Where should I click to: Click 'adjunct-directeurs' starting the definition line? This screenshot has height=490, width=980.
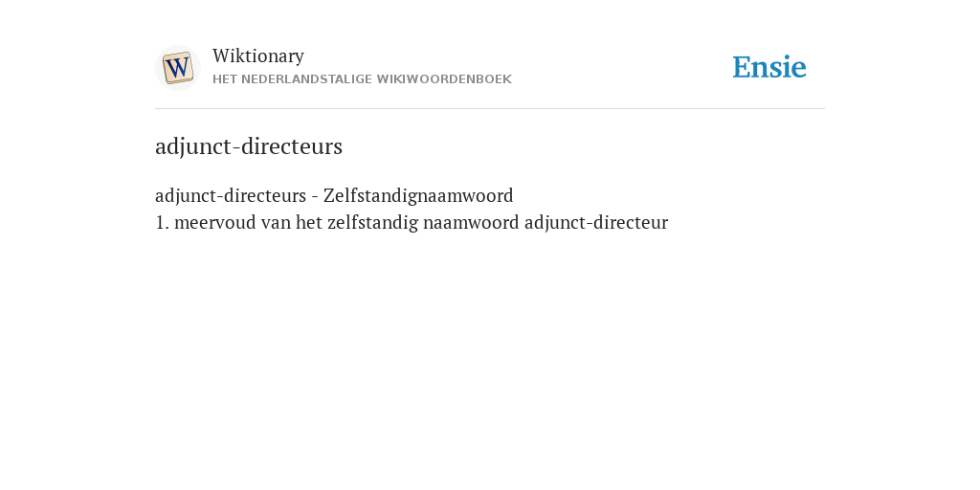(x=231, y=196)
